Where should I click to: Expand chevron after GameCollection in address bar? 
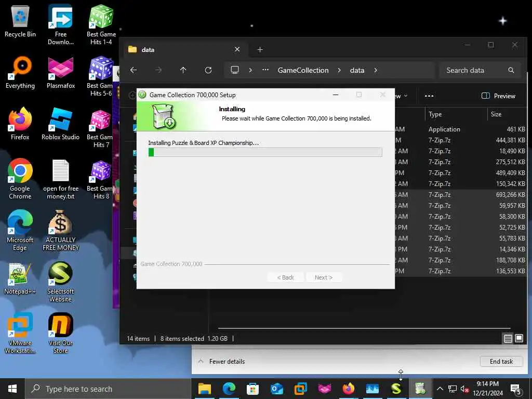(339, 70)
